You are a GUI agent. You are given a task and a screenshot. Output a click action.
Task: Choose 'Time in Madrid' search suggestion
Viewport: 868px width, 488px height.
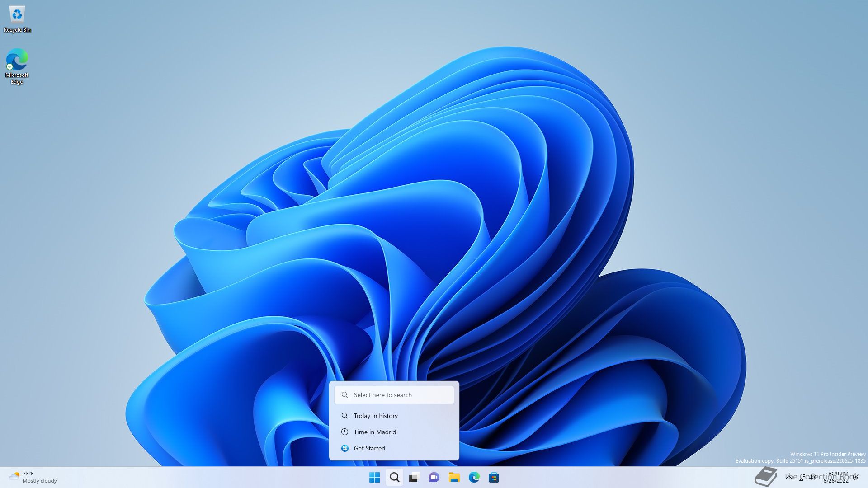pyautogui.click(x=394, y=432)
